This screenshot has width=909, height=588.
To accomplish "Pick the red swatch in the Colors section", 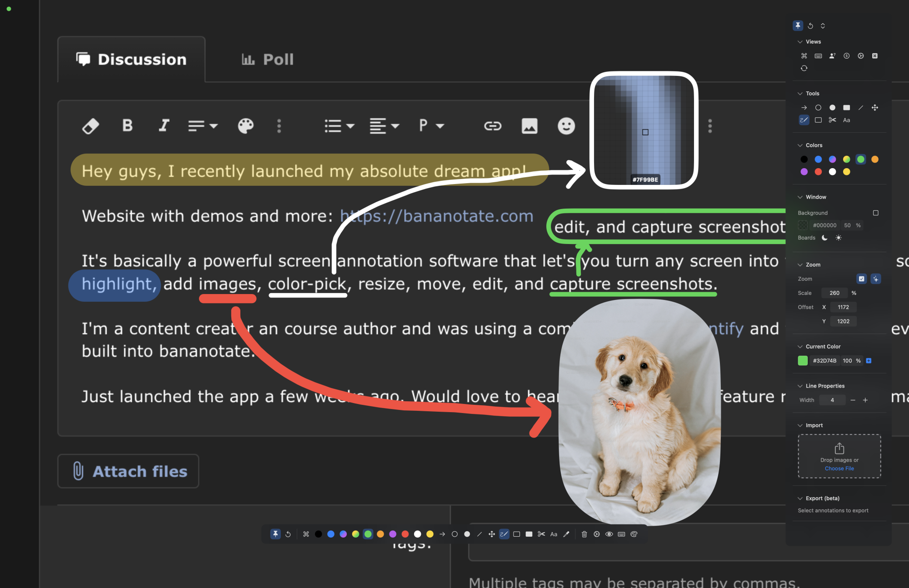I will [818, 172].
